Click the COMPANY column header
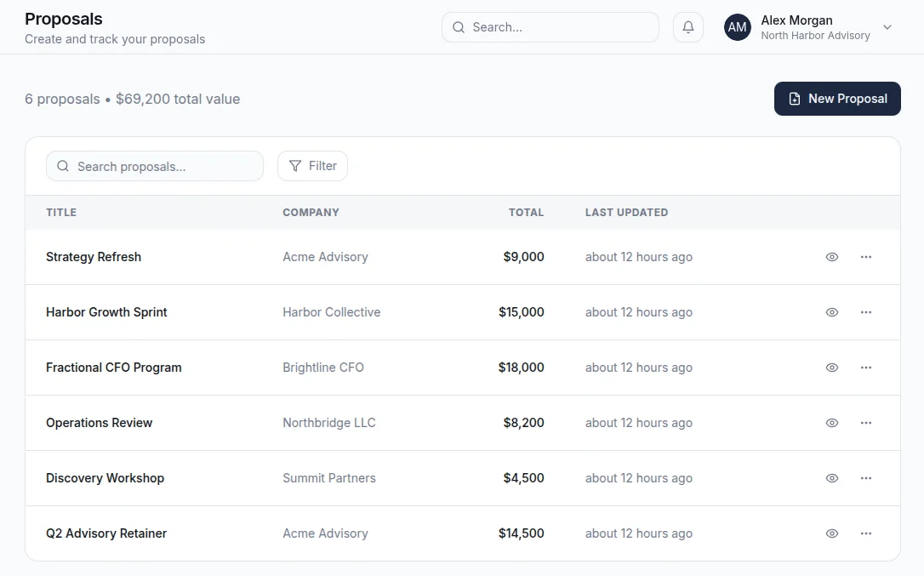This screenshot has height=576, width=924. [311, 212]
